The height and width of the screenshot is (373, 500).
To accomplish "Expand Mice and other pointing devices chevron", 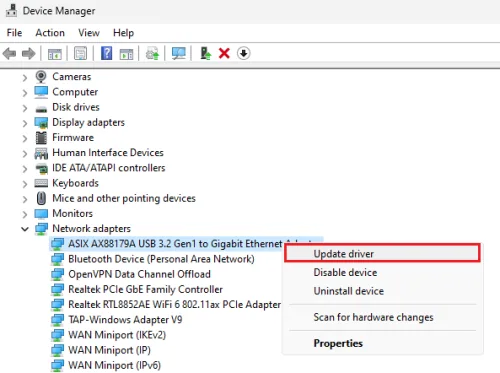I will click(25, 199).
